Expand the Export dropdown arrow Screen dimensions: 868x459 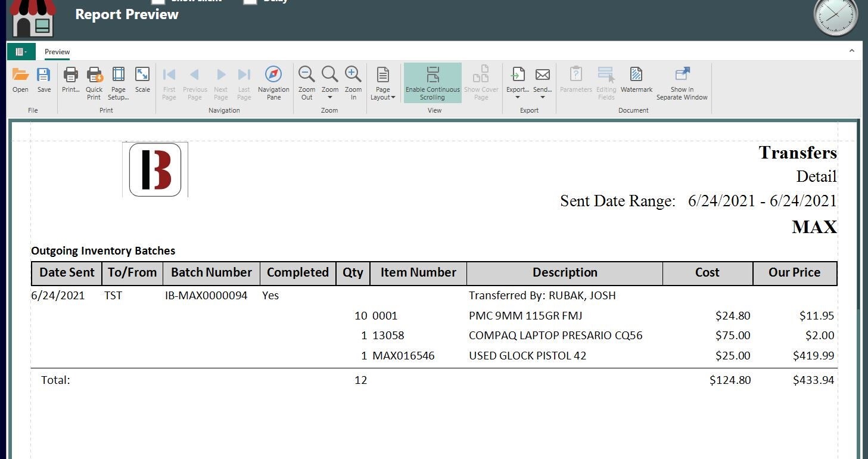[518, 98]
